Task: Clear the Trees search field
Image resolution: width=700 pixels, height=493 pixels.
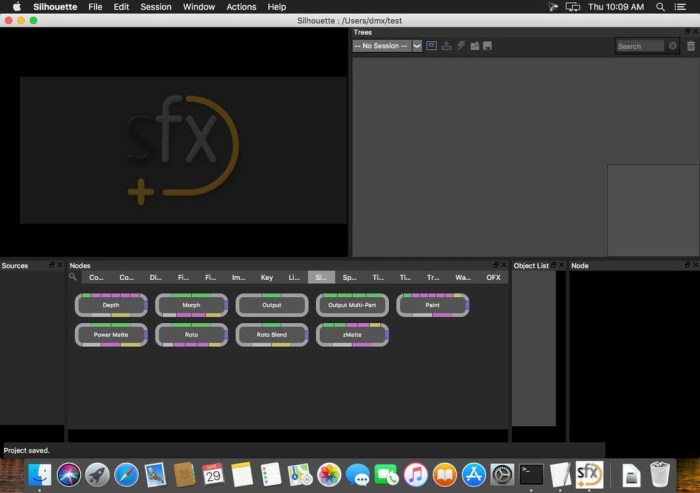Action: click(672, 46)
